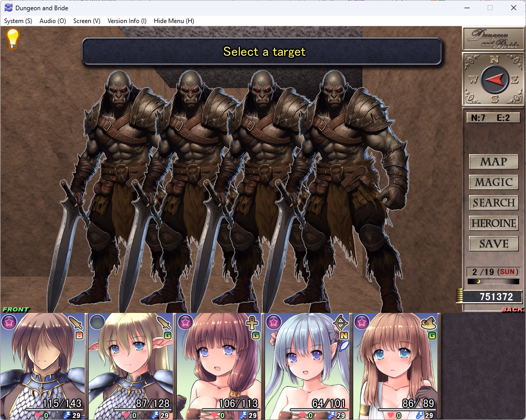This screenshot has width=526, height=420.
Task: Click the star status icon on the fifth party member
Action: 361,322
